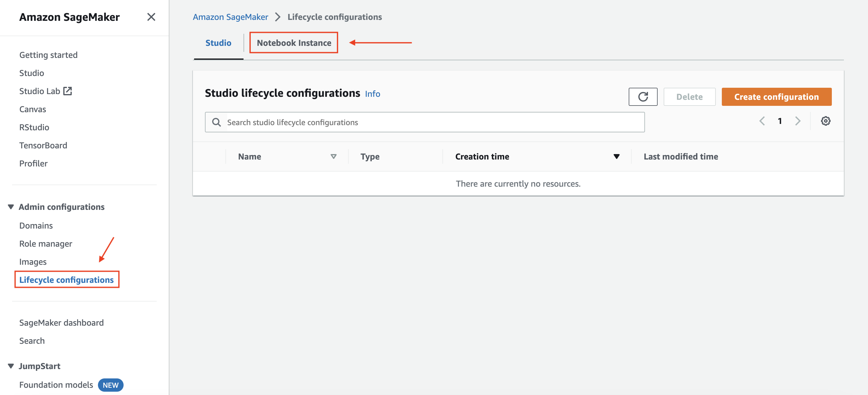Screen dimensions: 868x395
Task: Select the Studio tab
Action: pos(218,43)
